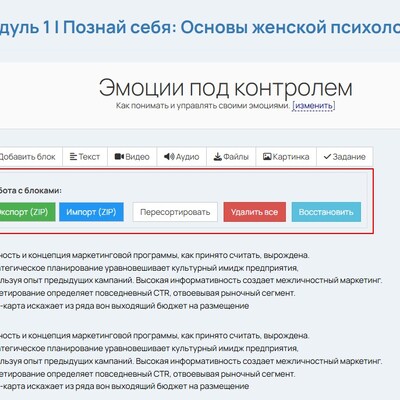Screen dimensions: 400x400
Task: Click second paragraph line ending бюджет на размещение
Action: pyautogui.click(x=124, y=386)
